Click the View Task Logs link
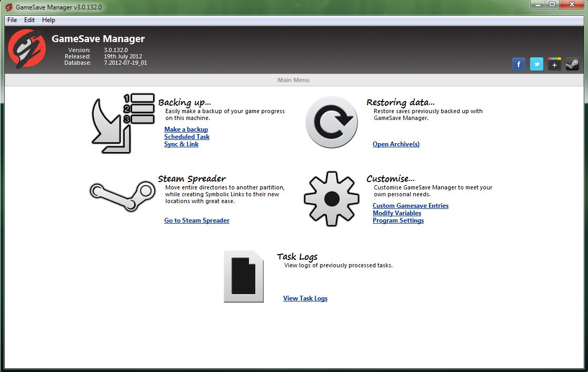 (305, 298)
